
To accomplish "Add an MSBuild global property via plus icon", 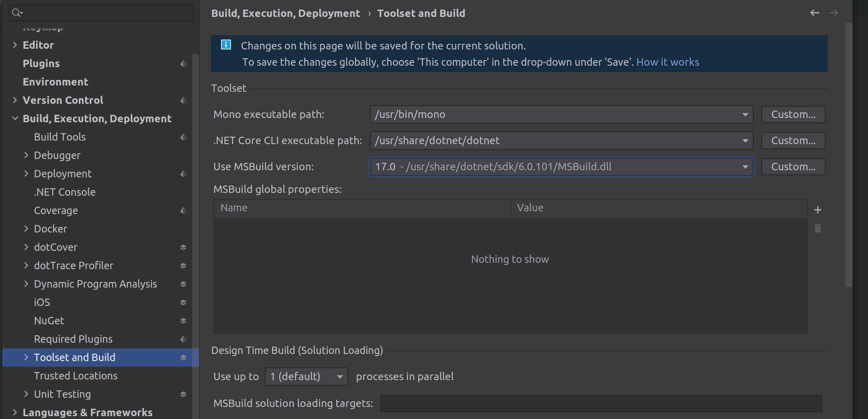I will (x=818, y=209).
